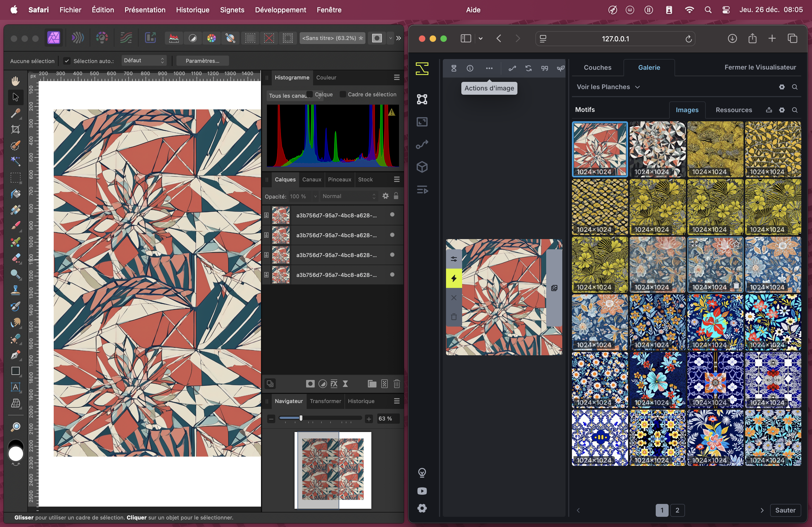Click the info icon in image toolbar
The height and width of the screenshot is (527, 812).
[470, 68]
